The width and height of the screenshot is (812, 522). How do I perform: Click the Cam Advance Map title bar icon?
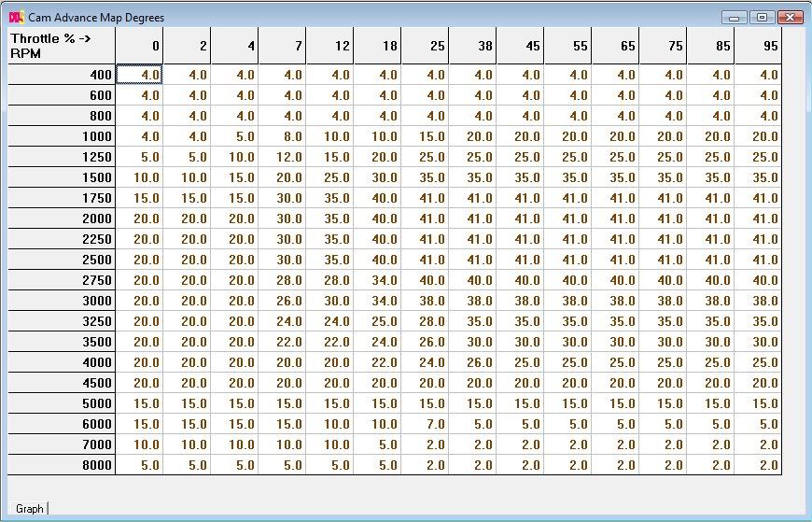(17, 17)
